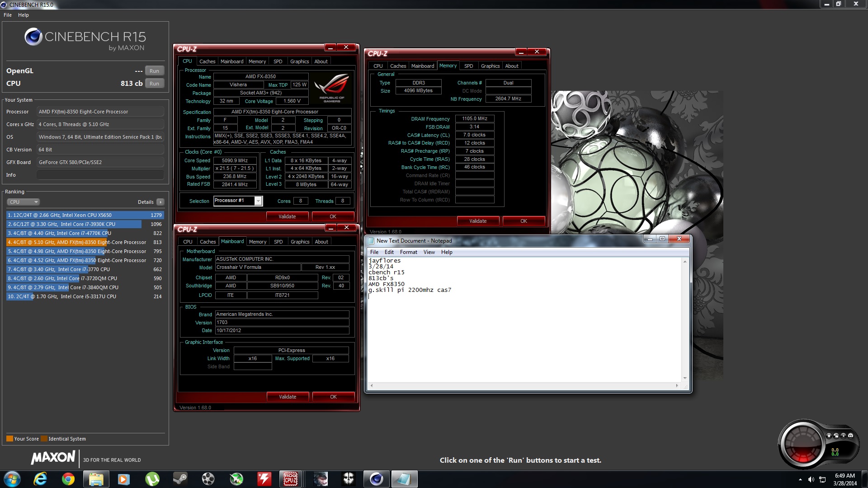Switch to Caches tab in the CPU-Z CPU window
The width and height of the screenshot is (868, 488).
click(208, 61)
